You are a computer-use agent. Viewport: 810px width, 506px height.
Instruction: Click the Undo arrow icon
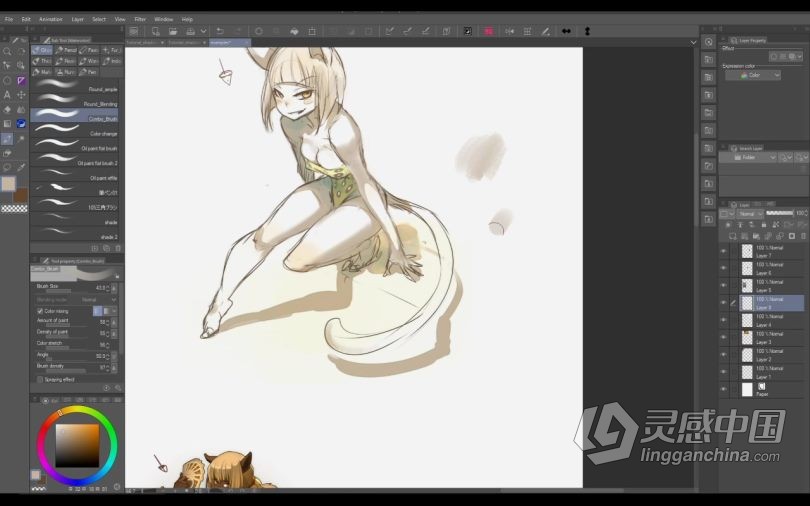pos(220,31)
